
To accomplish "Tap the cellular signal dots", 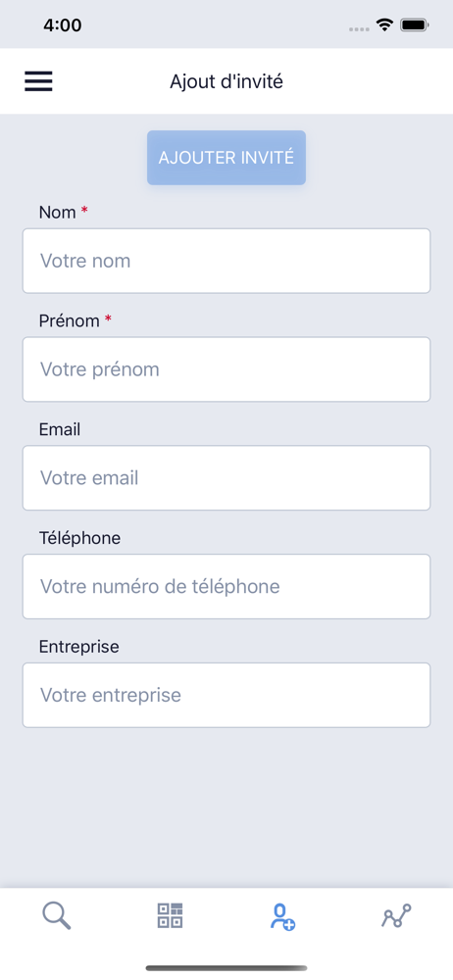I will pos(359,28).
